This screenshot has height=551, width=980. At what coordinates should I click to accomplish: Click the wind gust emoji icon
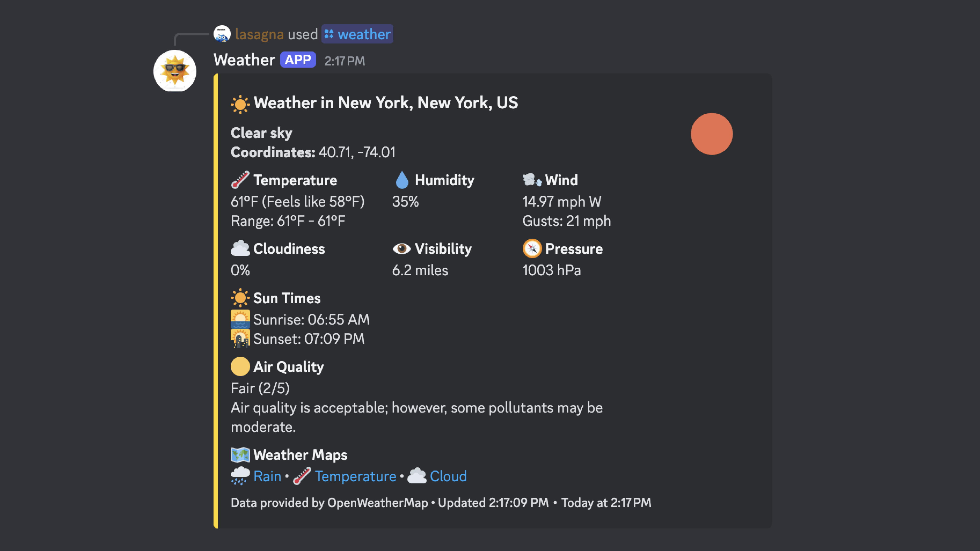point(532,180)
